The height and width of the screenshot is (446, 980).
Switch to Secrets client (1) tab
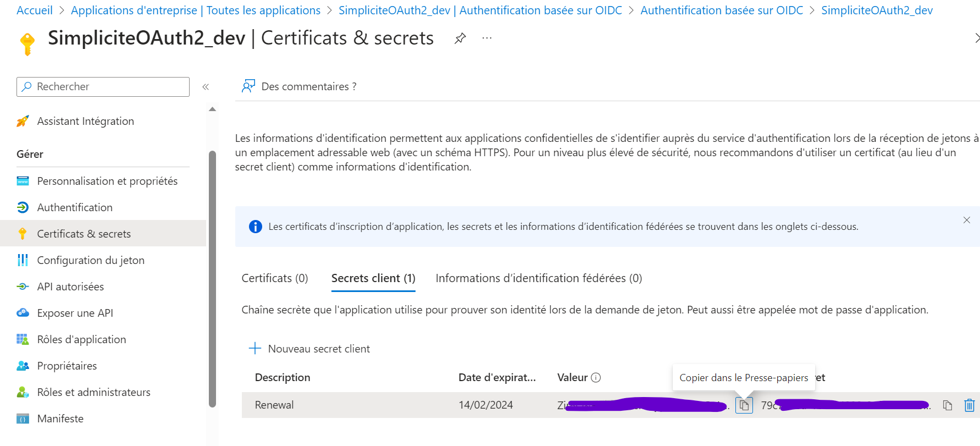(373, 278)
